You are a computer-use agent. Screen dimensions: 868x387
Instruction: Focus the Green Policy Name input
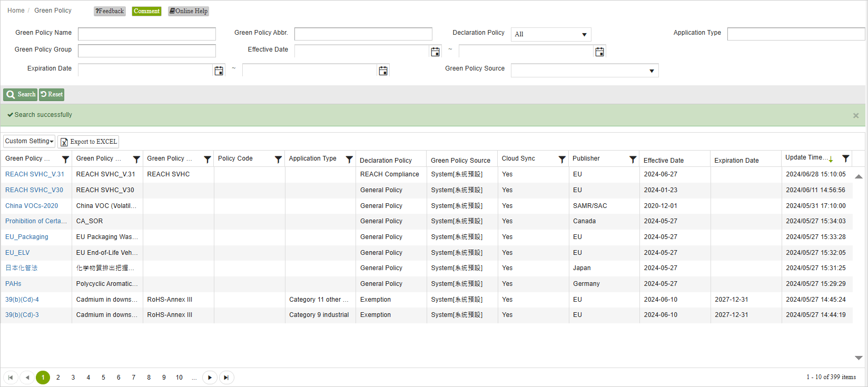(x=147, y=34)
